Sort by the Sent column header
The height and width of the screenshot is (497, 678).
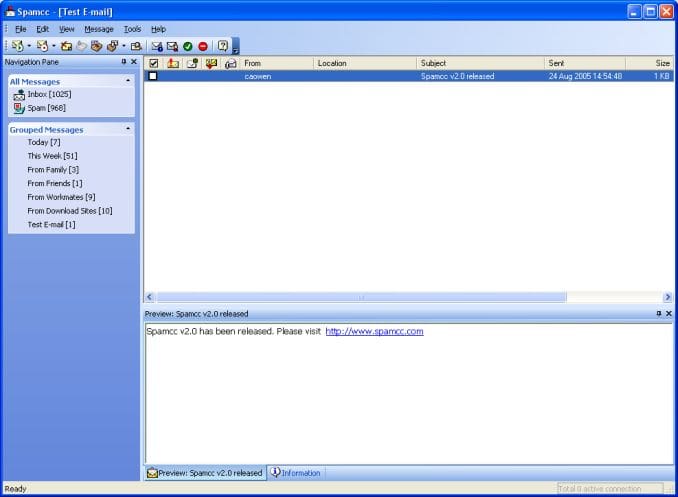(585, 64)
